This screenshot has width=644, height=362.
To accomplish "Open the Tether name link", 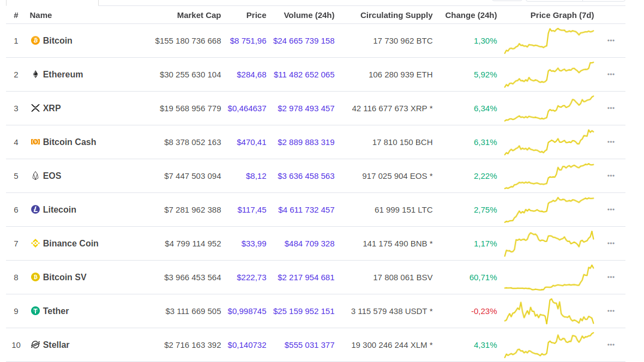I will tap(56, 311).
